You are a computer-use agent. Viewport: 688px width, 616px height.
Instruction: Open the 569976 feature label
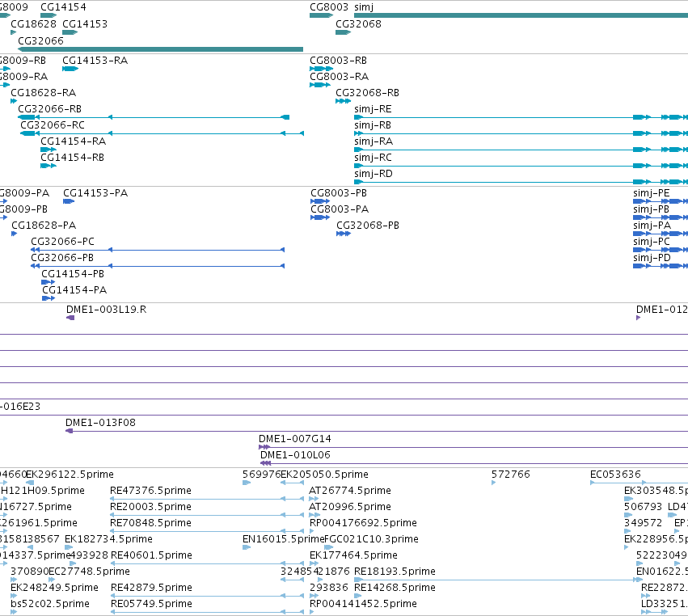[261, 475]
